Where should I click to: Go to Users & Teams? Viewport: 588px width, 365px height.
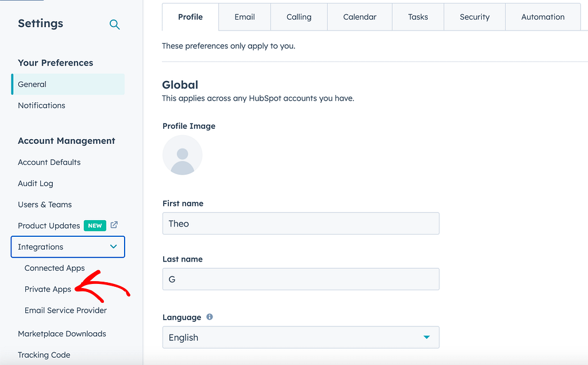coord(45,205)
